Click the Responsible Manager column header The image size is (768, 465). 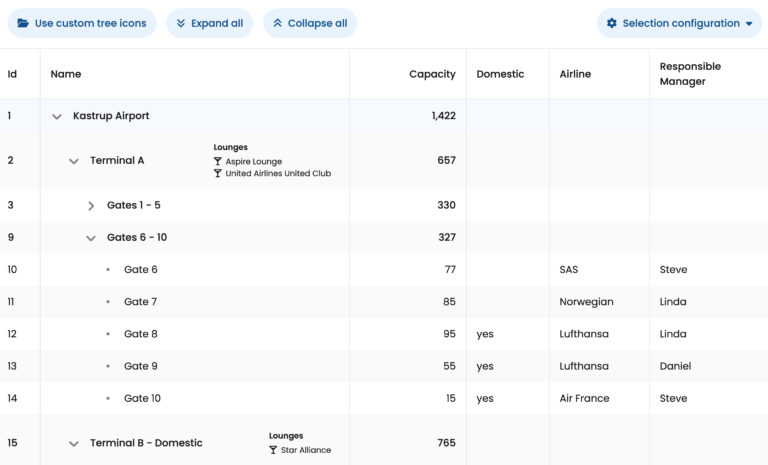click(x=690, y=74)
